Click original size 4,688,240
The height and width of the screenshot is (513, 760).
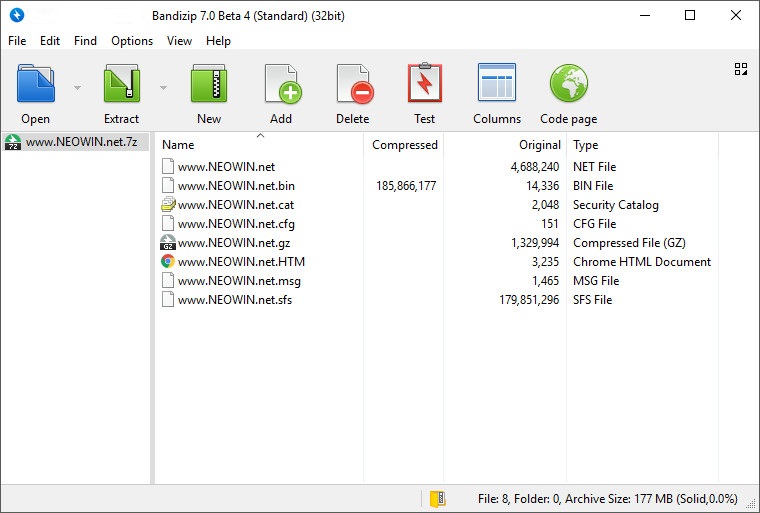(x=535, y=167)
